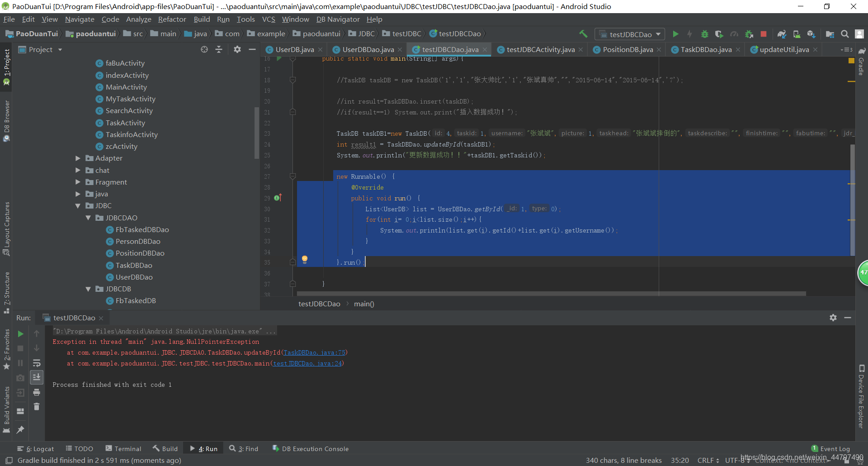Pin the Run tab with the pin icon
Image resolution: width=868 pixels, height=466 pixels.
tap(20, 430)
